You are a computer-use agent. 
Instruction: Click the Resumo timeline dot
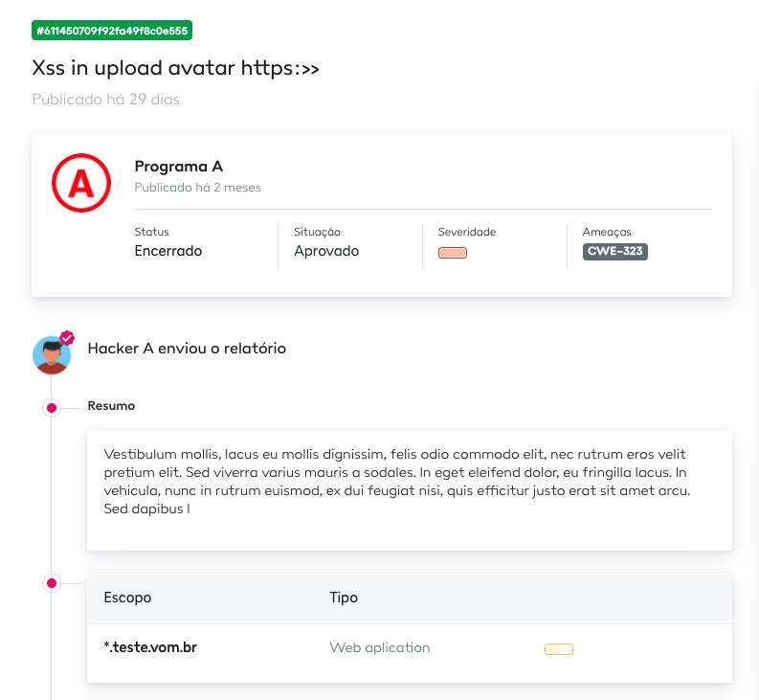click(x=52, y=409)
